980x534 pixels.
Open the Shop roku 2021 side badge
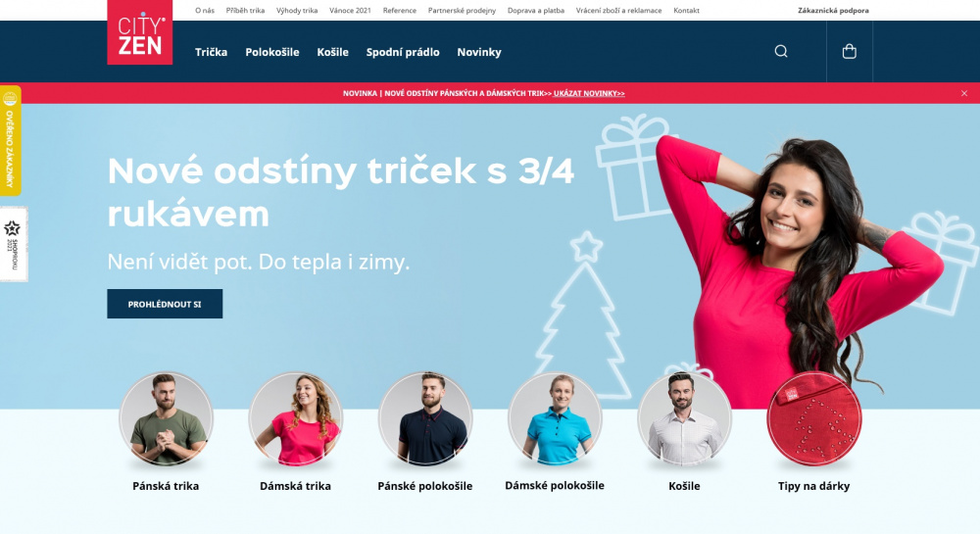pyautogui.click(x=13, y=244)
